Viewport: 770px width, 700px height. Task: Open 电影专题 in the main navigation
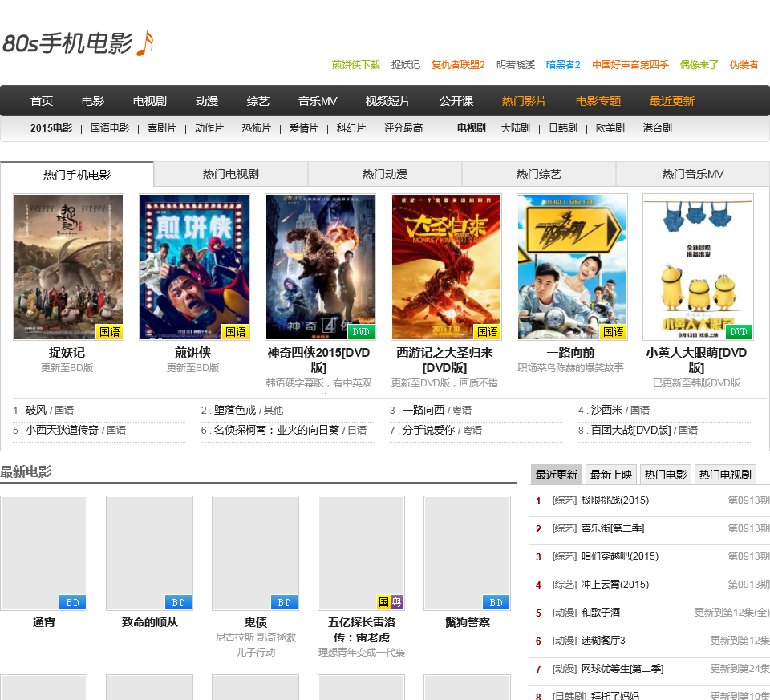point(598,101)
